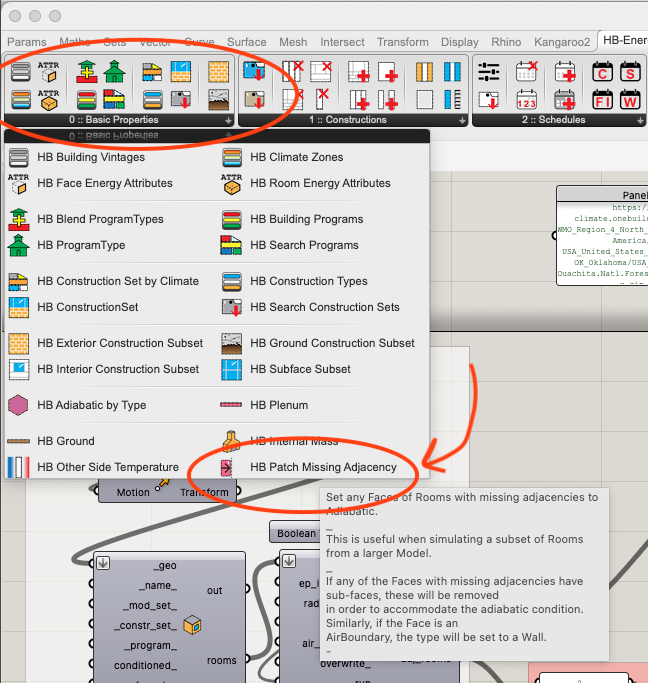
Task: Toggle the Boolean component on canvas
Action: [x=294, y=532]
